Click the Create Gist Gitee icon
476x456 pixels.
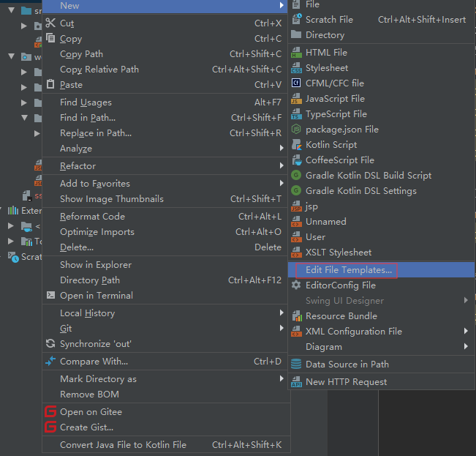50,427
